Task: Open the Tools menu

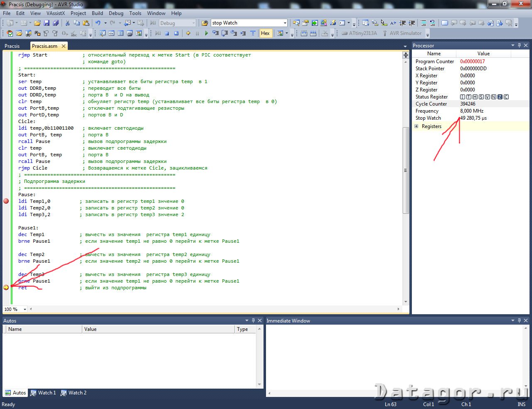Action: (135, 13)
